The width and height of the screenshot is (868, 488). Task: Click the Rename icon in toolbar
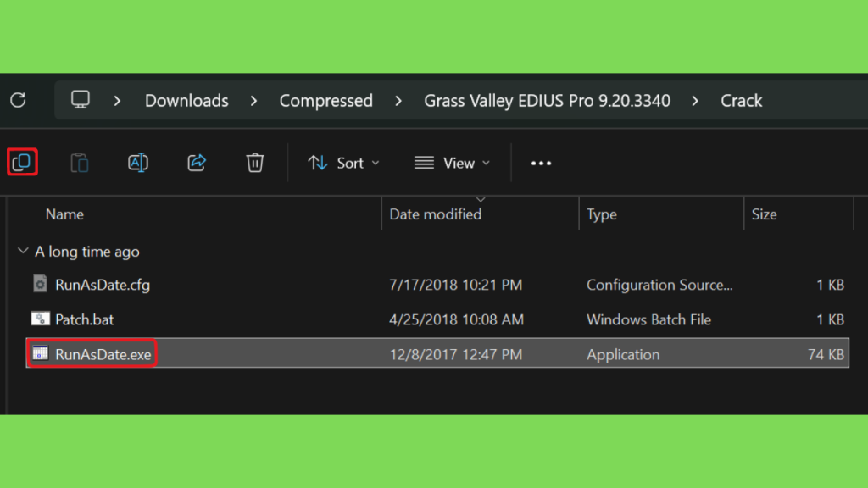pos(138,163)
